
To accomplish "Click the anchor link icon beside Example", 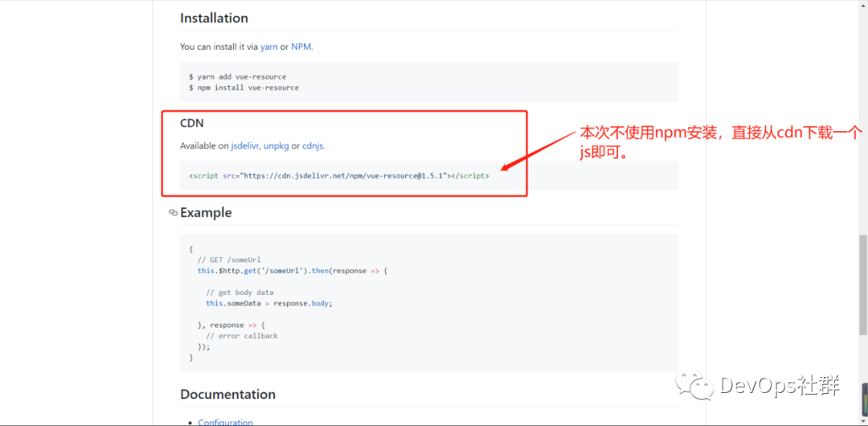I will pyautogui.click(x=174, y=213).
